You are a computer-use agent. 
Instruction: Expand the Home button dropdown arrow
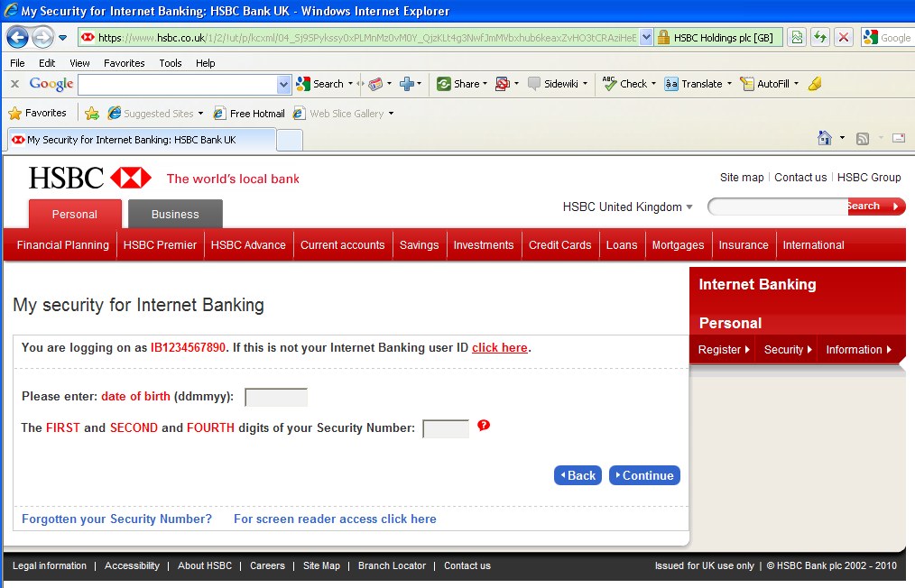point(842,138)
